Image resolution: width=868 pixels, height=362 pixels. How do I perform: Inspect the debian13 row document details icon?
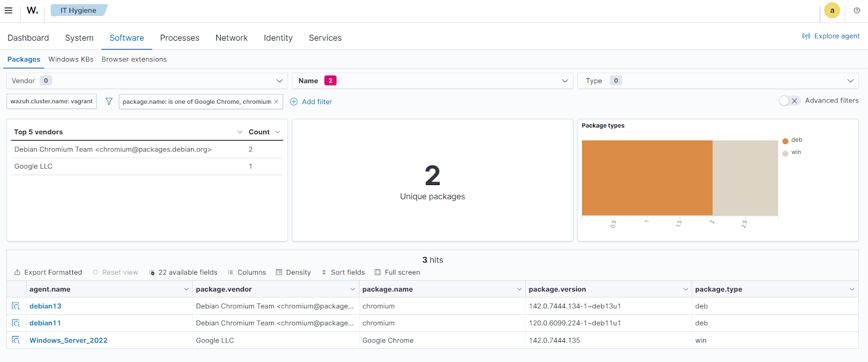click(x=16, y=306)
